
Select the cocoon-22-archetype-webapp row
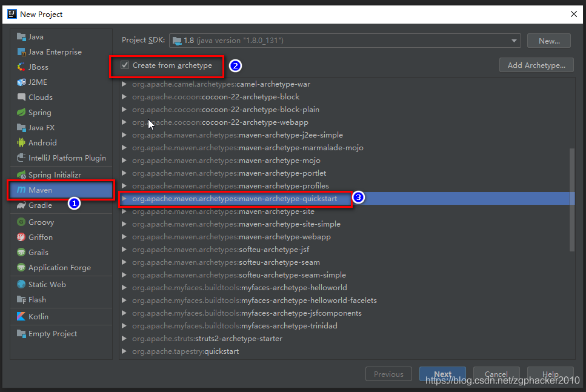click(x=347, y=122)
